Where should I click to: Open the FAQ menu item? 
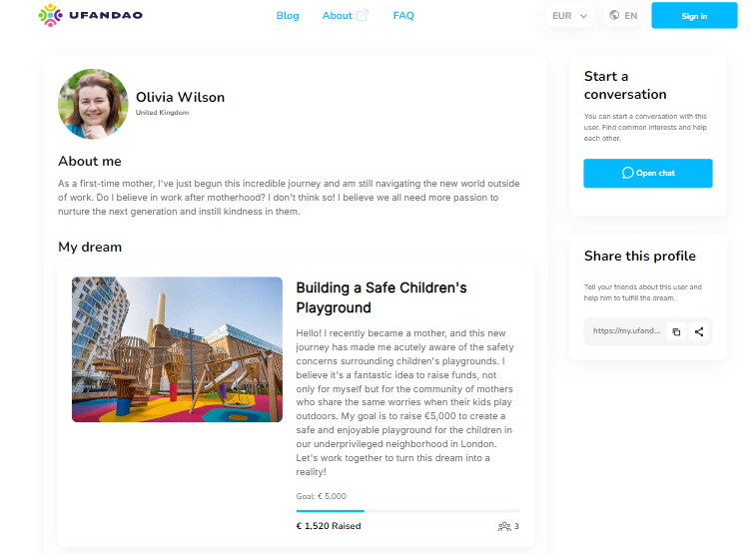(403, 16)
